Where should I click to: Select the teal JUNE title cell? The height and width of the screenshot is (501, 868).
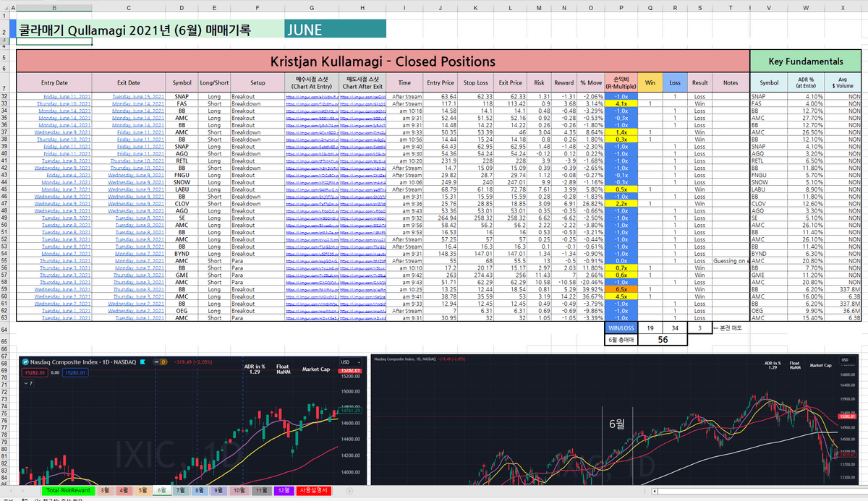click(x=335, y=30)
